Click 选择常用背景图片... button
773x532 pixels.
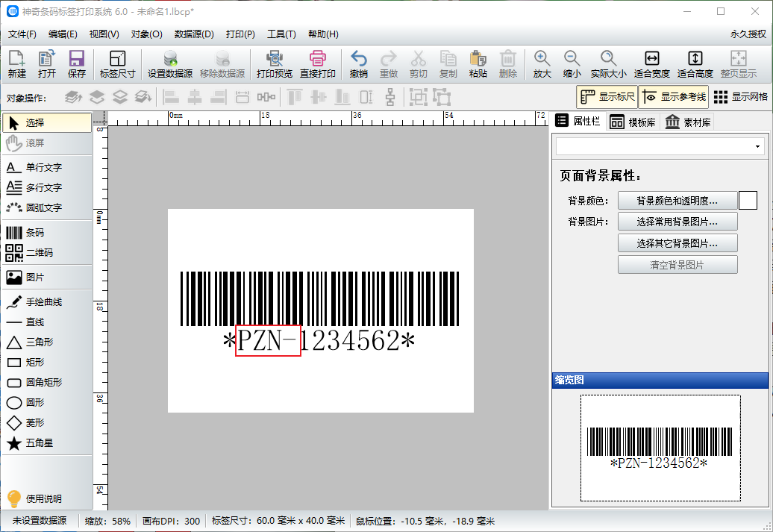click(677, 222)
